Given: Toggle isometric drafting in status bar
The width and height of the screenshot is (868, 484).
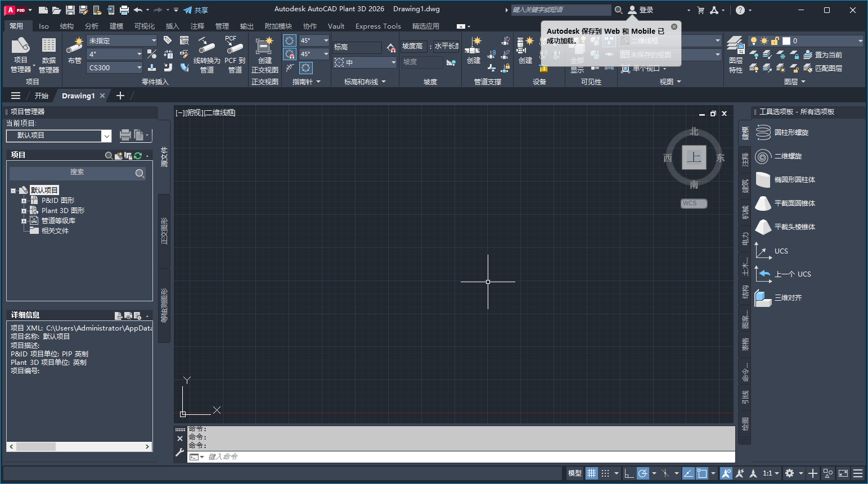Looking at the screenshot, I should pyautogui.click(x=665, y=473).
